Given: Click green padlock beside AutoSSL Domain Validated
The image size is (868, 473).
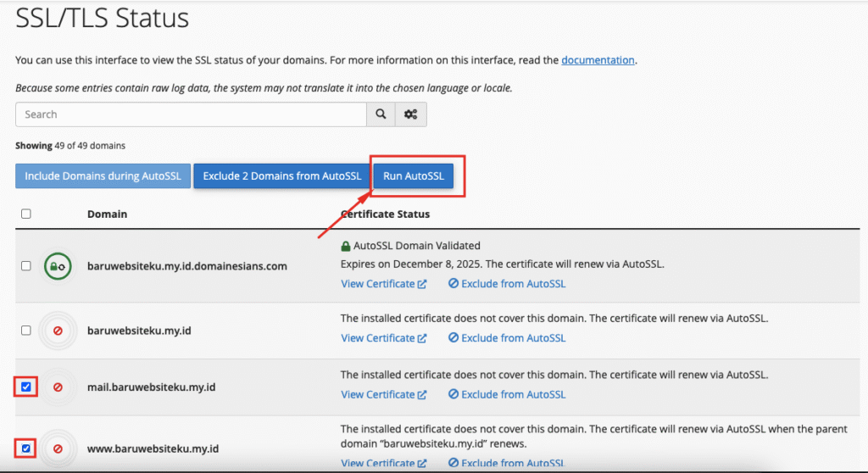Looking at the screenshot, I should [346, 246].
